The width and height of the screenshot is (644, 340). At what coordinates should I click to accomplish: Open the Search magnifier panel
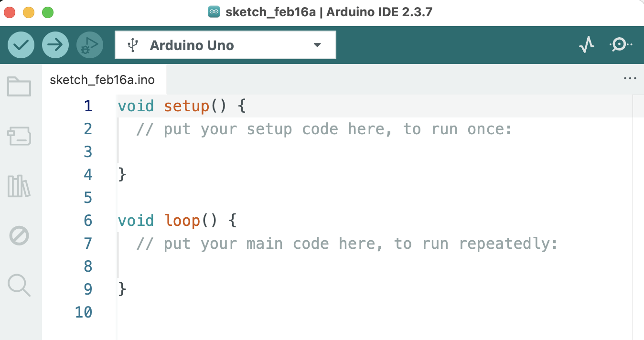[20, 286]
